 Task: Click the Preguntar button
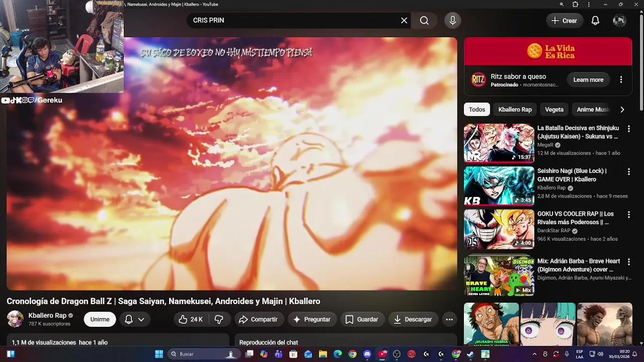[312, 319]
